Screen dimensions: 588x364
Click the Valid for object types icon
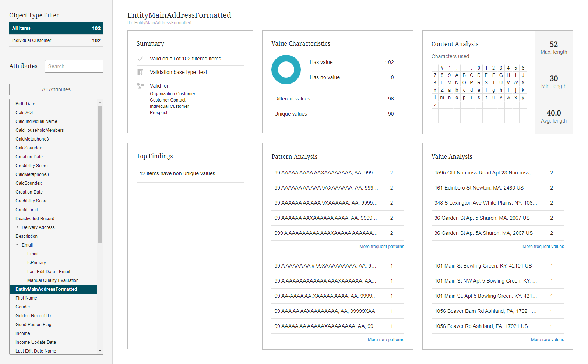(140, 86)
